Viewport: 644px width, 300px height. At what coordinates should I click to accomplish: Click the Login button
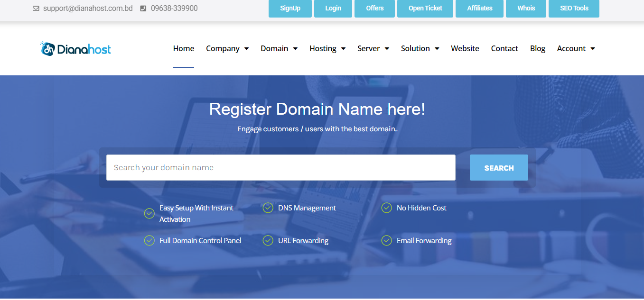[333, 9]
